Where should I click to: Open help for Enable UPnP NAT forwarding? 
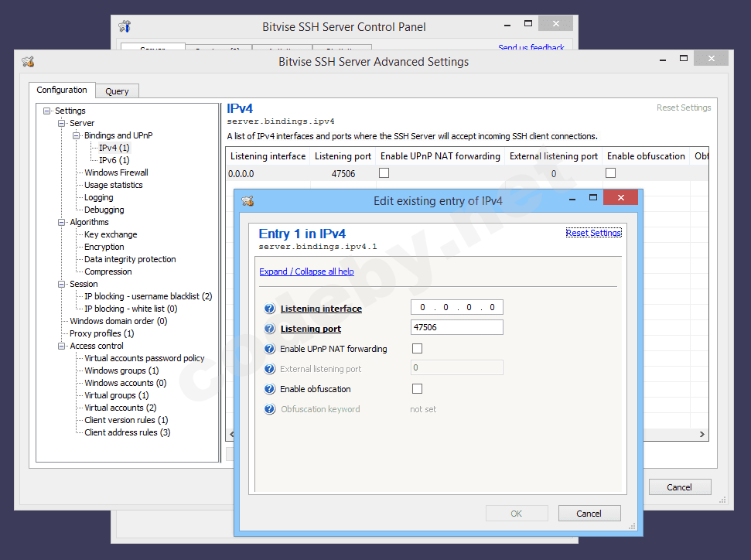(x=269, y=349)
